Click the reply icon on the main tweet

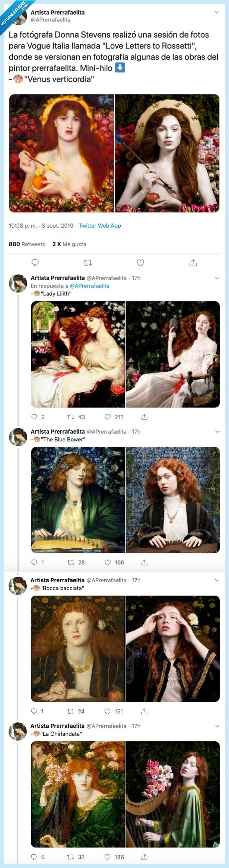coord(35,263)
